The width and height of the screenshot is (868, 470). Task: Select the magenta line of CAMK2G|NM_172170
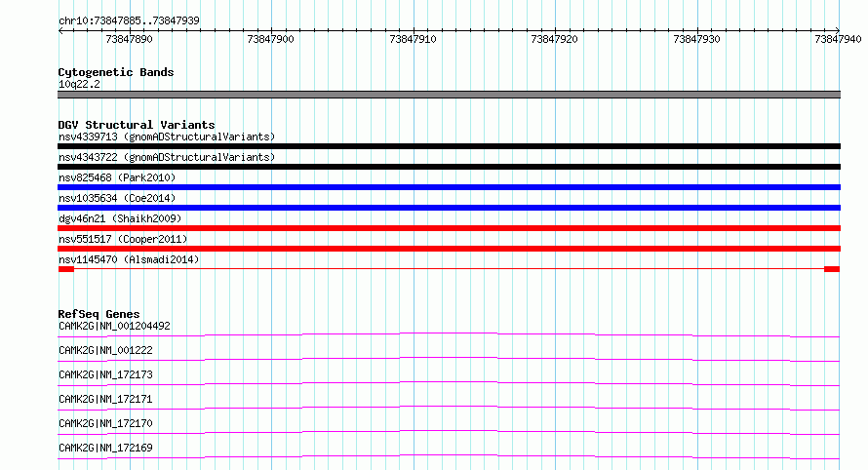pyautogui.click(x=449, y=432)
